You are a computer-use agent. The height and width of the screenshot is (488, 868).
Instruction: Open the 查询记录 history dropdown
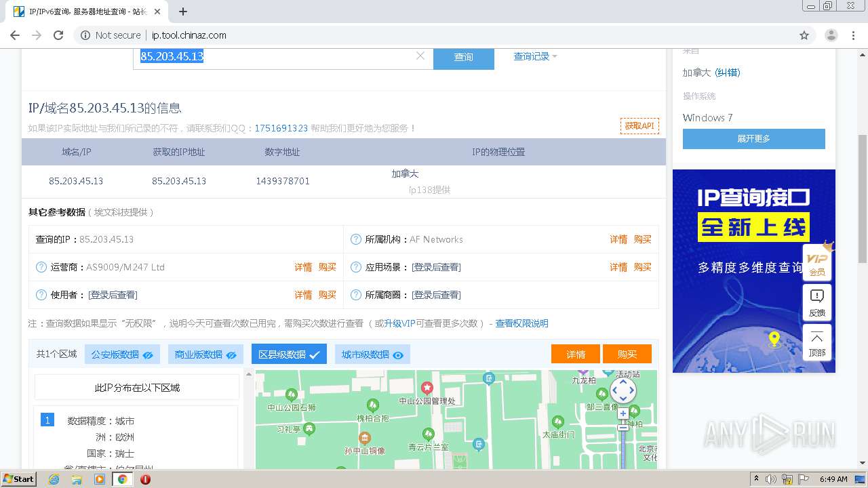pos(535,57)
